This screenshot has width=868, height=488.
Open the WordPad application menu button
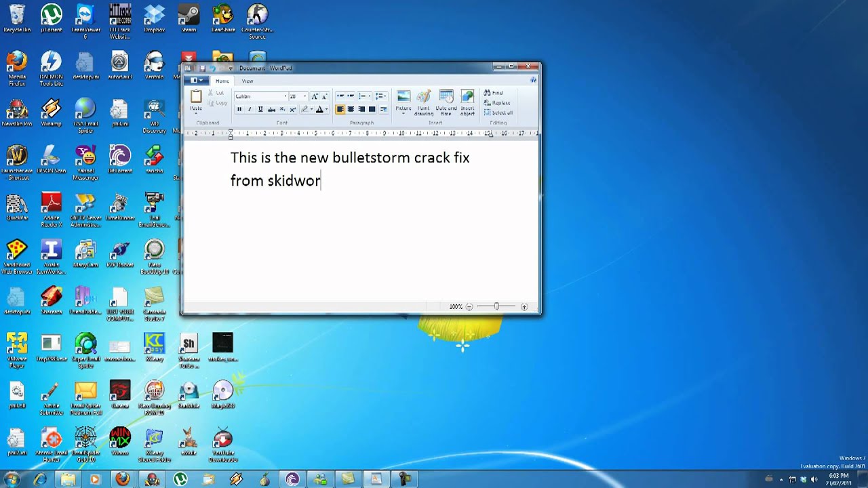tap(196, 81)
